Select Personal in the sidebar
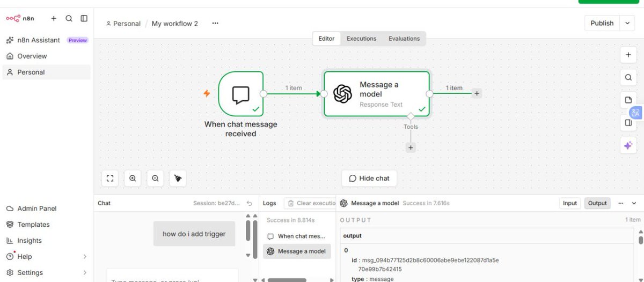Screen dimensions: 644x282 point(47,72)
